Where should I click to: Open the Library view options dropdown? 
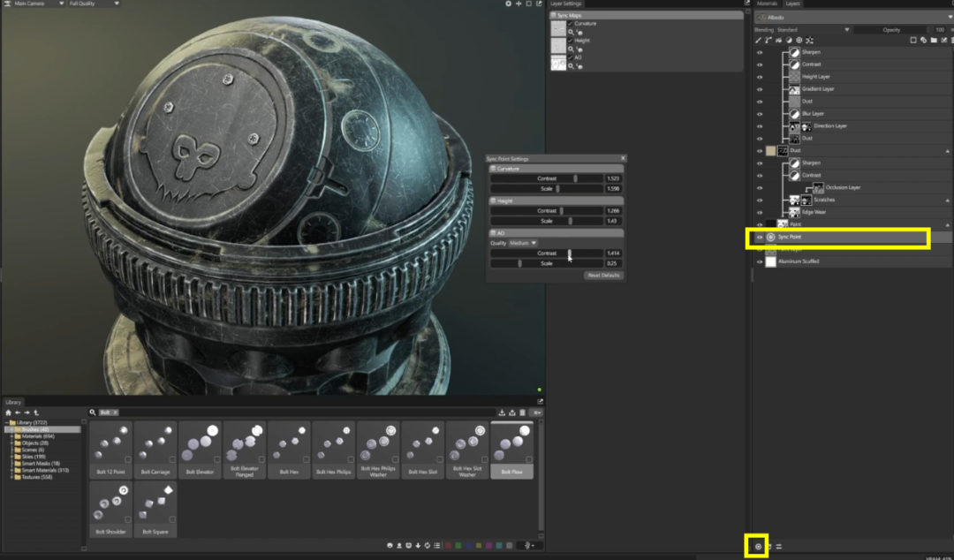pos(536,412)
